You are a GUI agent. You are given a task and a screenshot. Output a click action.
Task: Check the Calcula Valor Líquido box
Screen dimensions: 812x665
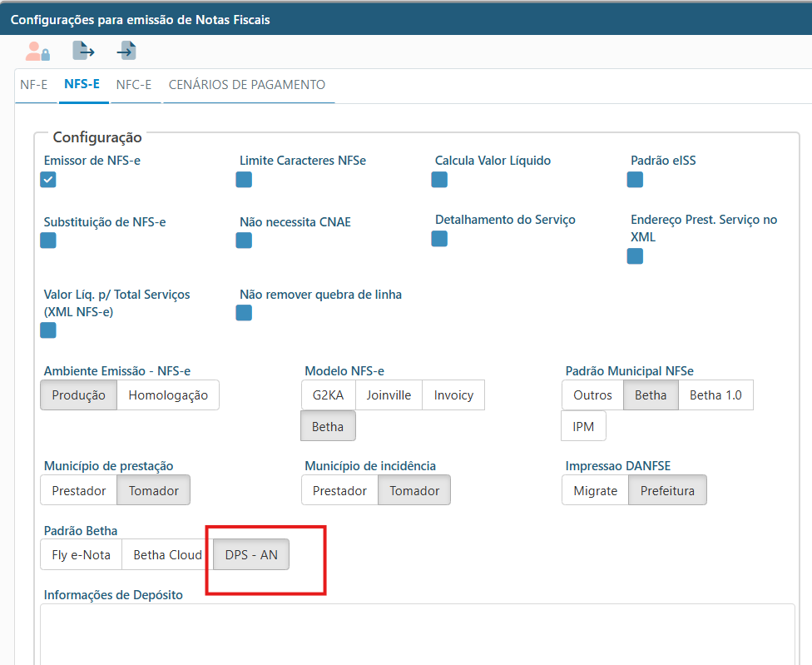tap(439, 180)
